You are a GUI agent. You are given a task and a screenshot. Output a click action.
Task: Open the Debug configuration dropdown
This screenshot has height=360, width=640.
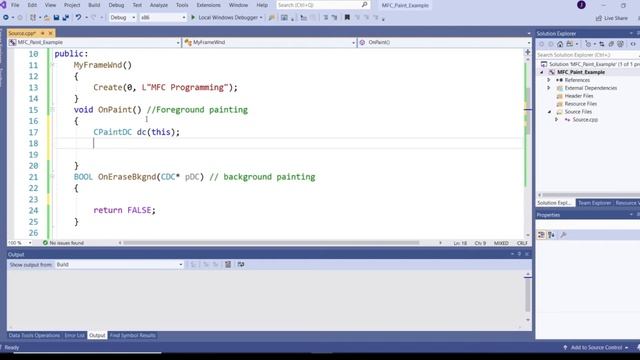[122, 18]
